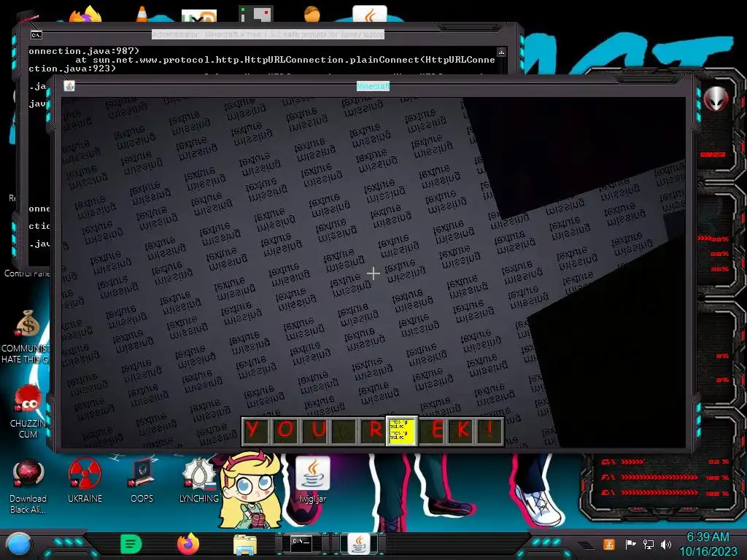The width and height of the screenshot is (747, 560).
Task: Click the clock showing 6:39 AM
Action: tap(708, 537)
